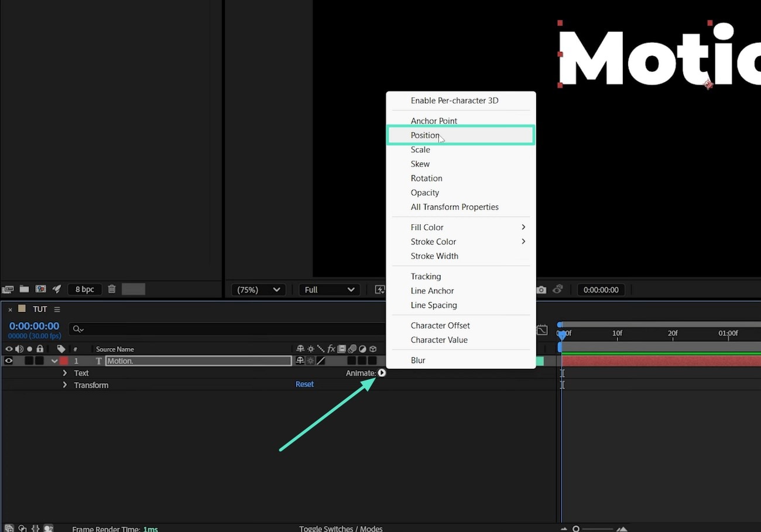Take a snapshot with camera icon
Viewport: 761px width, 532px height.
(541, 290)
